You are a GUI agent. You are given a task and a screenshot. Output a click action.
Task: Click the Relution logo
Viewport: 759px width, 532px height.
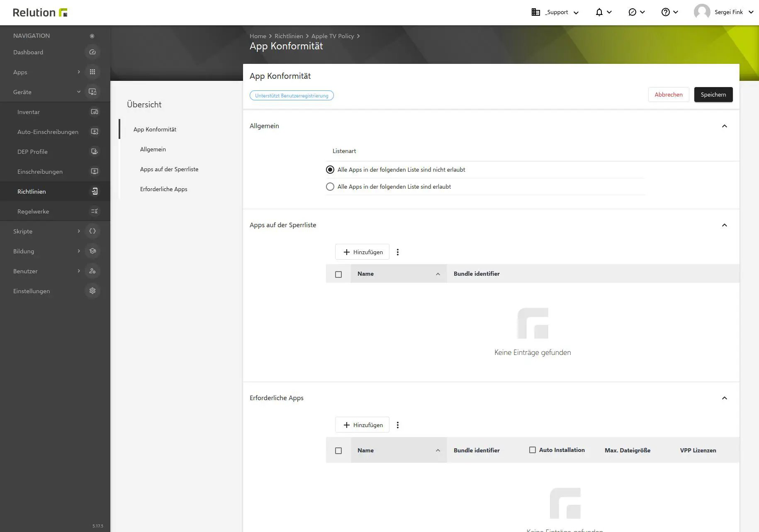pos(40,12)
